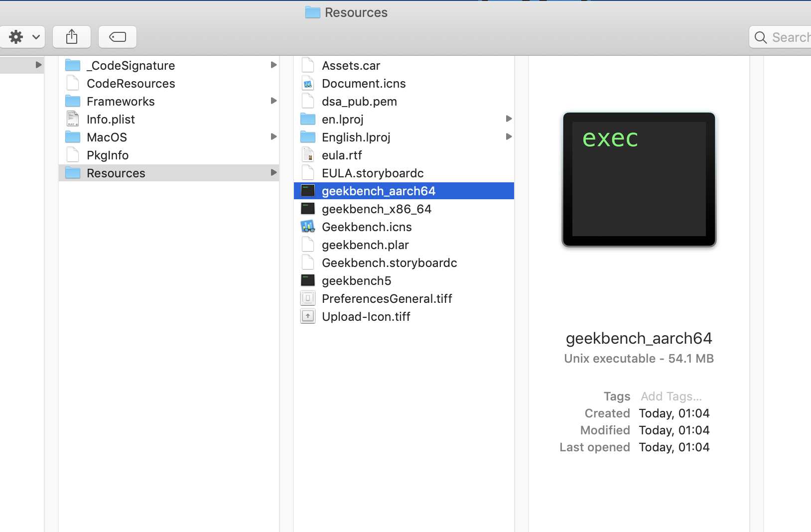
Task: Click the Edit Tags toolbar button
Action: pyautogui.click(x=118, y=37)
